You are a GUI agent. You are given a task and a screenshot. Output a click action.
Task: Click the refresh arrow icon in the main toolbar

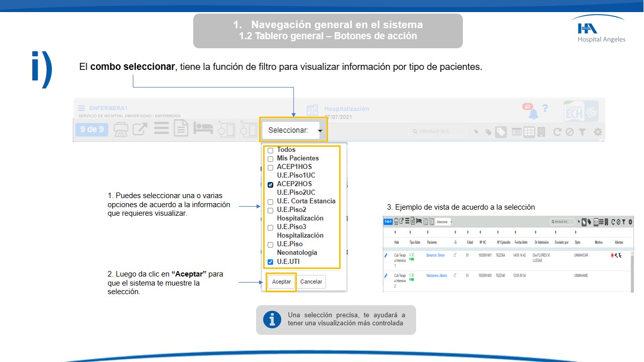(557, 132)
